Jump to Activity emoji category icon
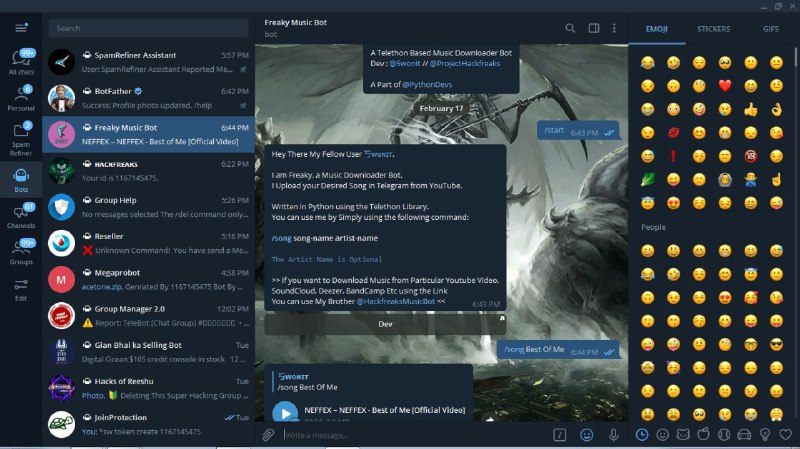800x449 pixels. 724,435
